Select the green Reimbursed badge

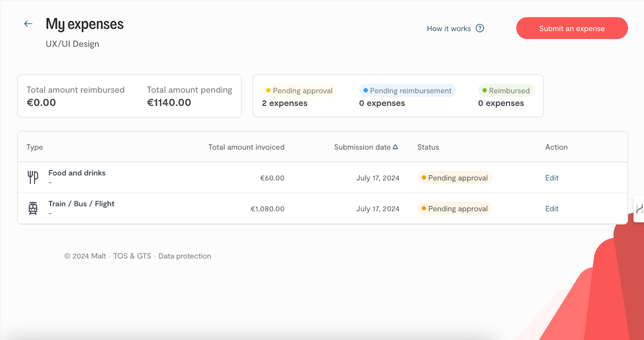click(506, 91)
